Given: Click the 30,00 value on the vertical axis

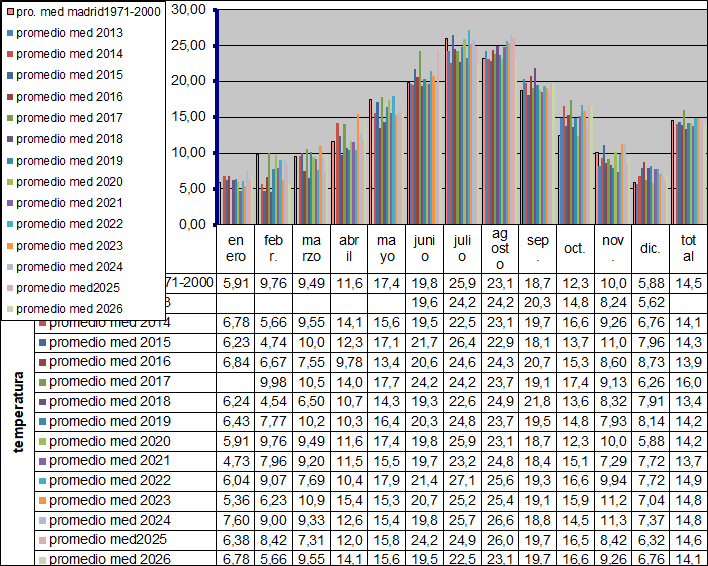Looking at the screenshot, I should point(188,9).
